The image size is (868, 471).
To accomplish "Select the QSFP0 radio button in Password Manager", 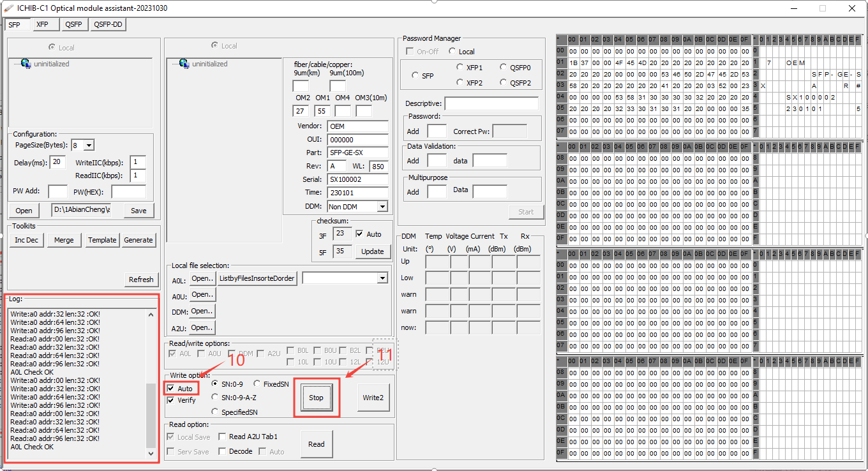I will coord(504,67).
